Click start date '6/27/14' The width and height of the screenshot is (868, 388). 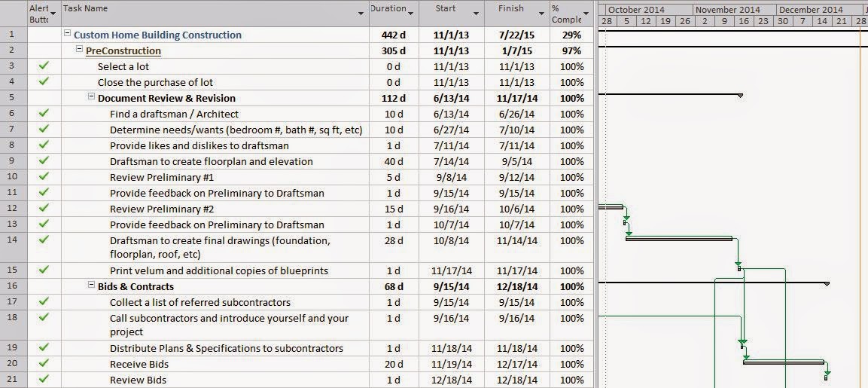point(451,130)
